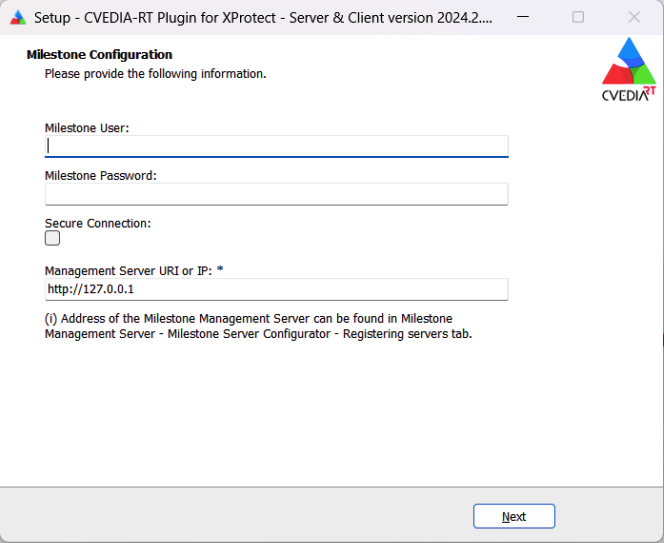The image size is (664, 543).
Task: Proceed with the Next button
Action: 514,516
